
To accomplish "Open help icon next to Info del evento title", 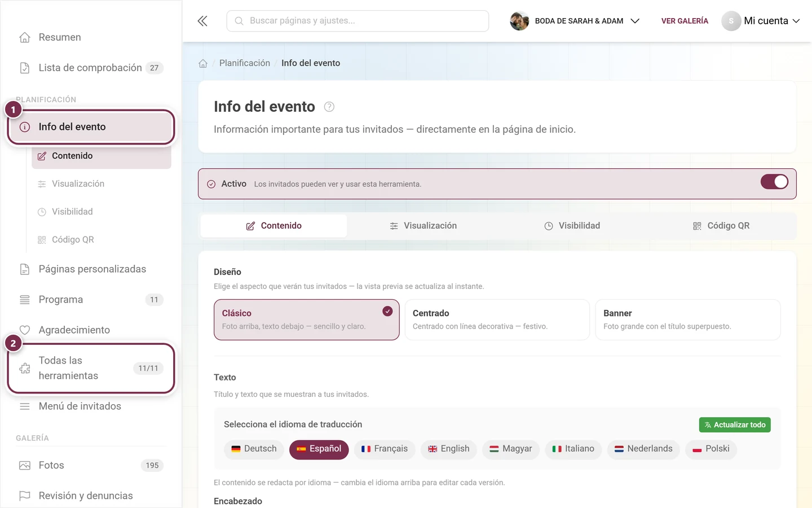I will (329, 107).
